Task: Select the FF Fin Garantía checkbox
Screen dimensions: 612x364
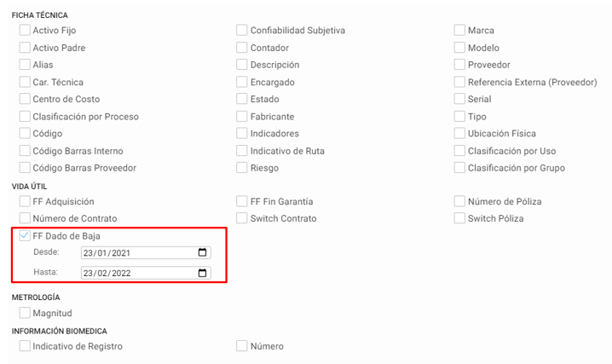Action: tap(241, 201)
